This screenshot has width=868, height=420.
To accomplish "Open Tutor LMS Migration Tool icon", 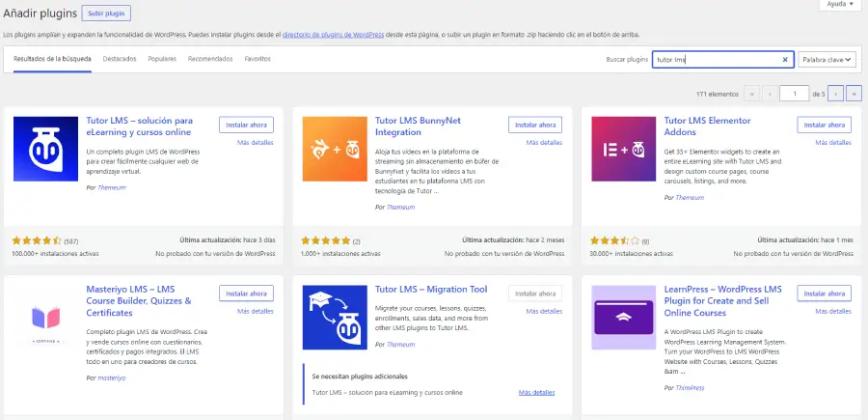I will (335, 318).
